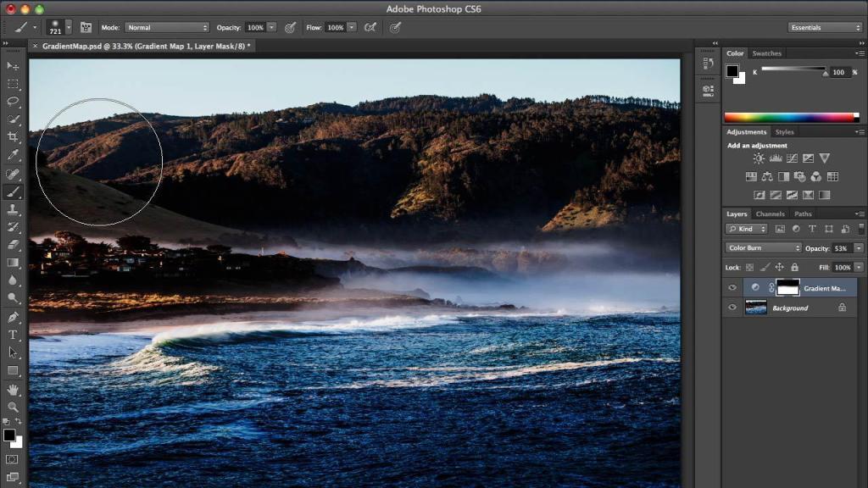Toggle the layer filter switch
The width and height of the screenshot is (868, 488).
coord(861,229)
